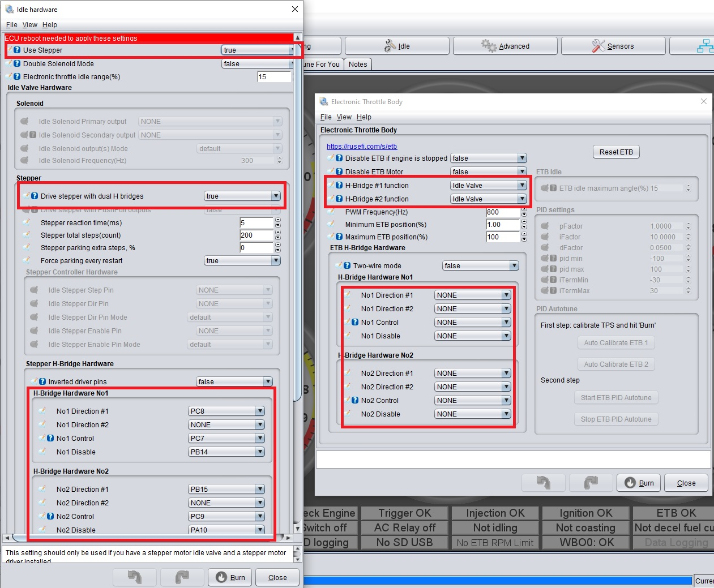
Task: Open View menu in Idle hardware window
Action: [29, 25]
